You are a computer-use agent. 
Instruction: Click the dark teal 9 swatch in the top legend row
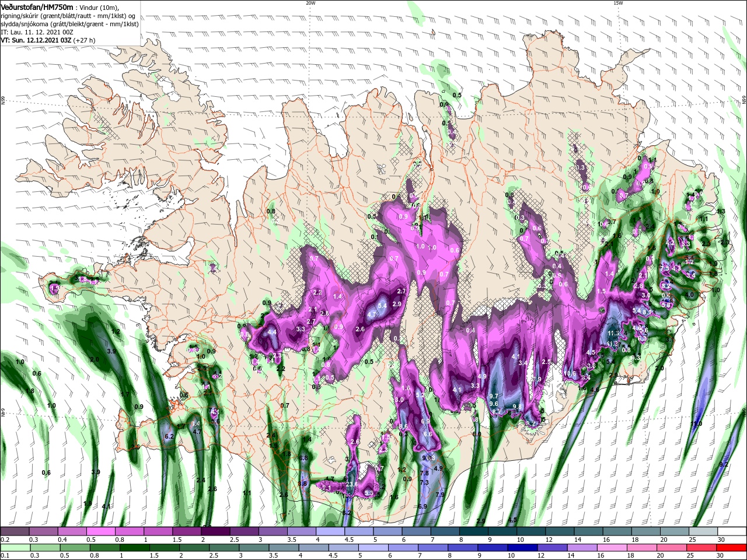pos(502,531)
